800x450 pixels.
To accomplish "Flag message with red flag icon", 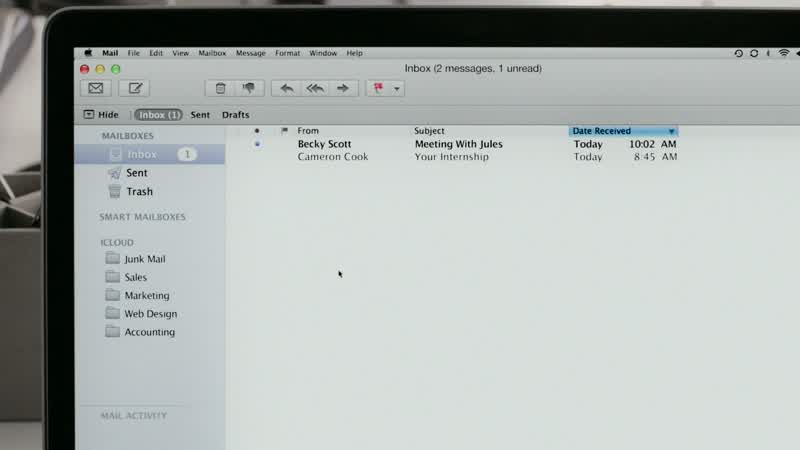I will (379, 88).
